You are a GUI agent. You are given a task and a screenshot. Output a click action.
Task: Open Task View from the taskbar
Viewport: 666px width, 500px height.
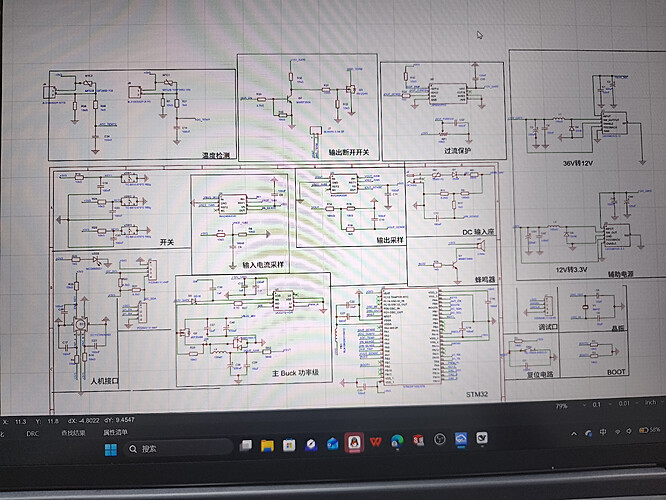pos(246,446)
